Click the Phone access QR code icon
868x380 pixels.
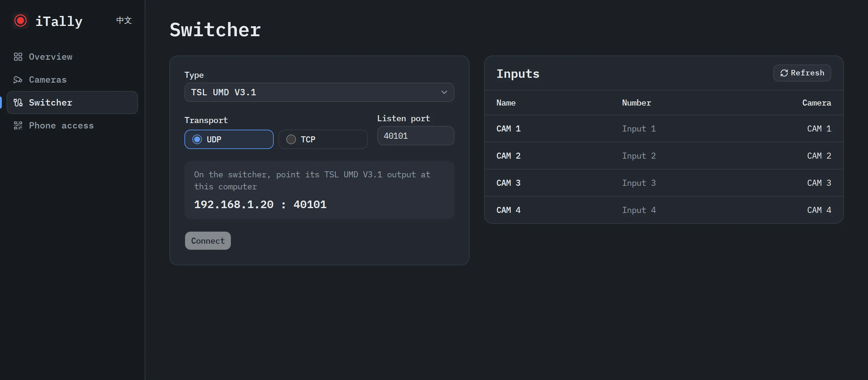[18, 125]
